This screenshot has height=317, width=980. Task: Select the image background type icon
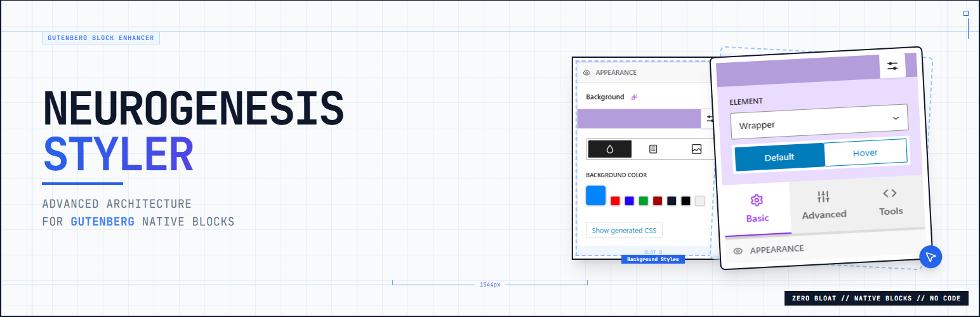tap(696, 149)
